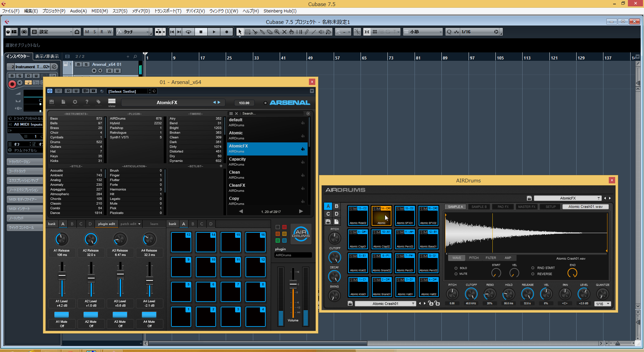The width and height of the screenshot is (644, 352).
Task: Open the 1/16 quantize dropdown in AIRDrums
Action: (x=602, y=304)
